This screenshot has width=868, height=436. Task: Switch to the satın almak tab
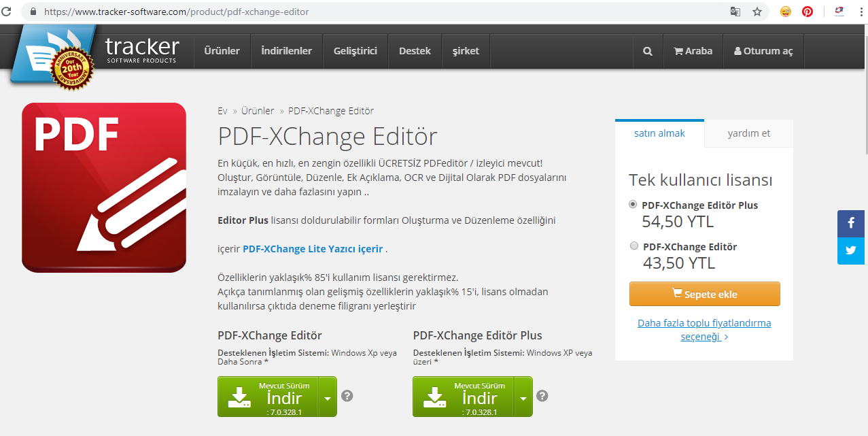(x=659, y=133)
